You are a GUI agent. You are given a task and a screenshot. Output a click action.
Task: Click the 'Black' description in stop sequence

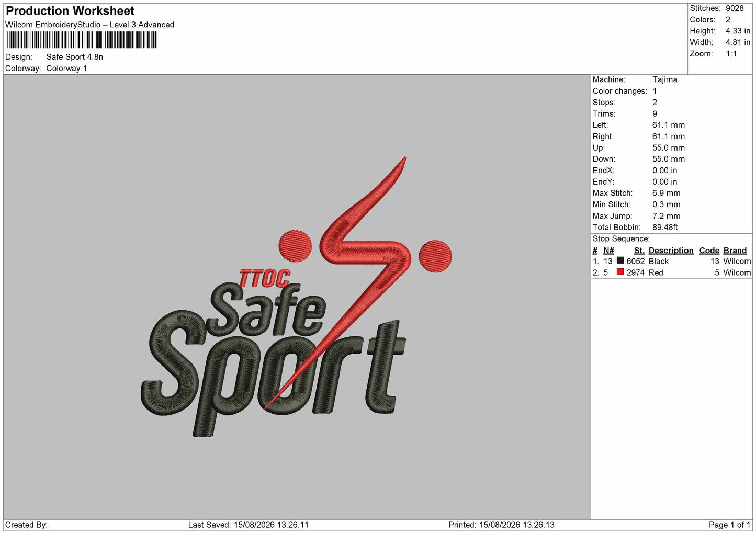659,261
